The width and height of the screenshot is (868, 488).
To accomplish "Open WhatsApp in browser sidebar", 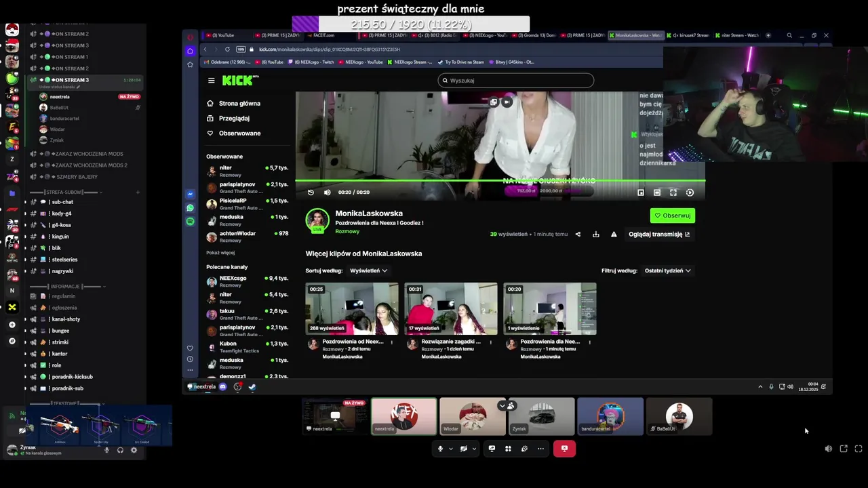I will click(x=191, y=208).
